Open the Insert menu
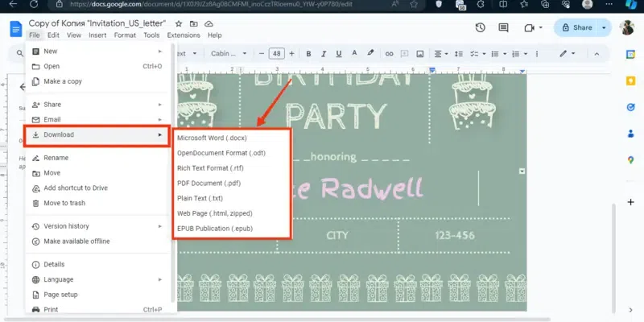The height and width of the screenshot is (322, 644). tap(97, 35)
